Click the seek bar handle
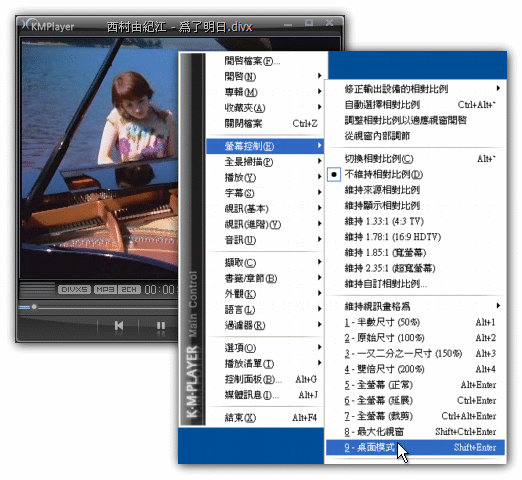 34,307
